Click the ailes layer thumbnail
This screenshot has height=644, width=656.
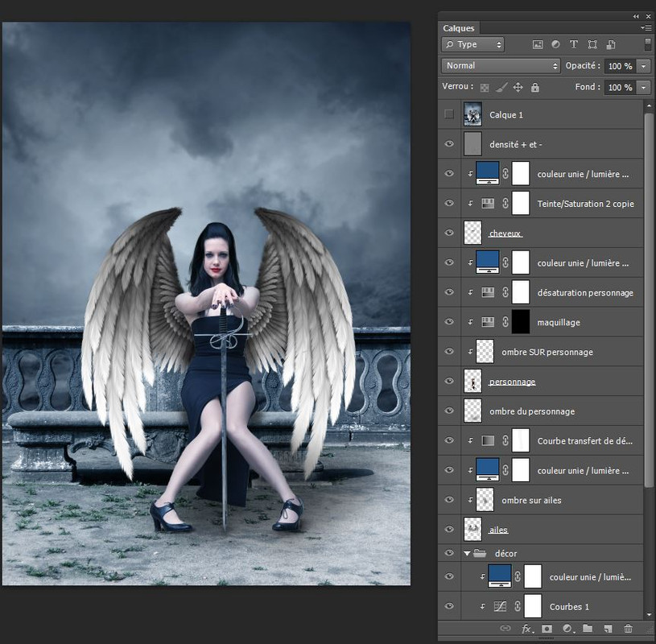pyautogui.click(x=472, y=529)
